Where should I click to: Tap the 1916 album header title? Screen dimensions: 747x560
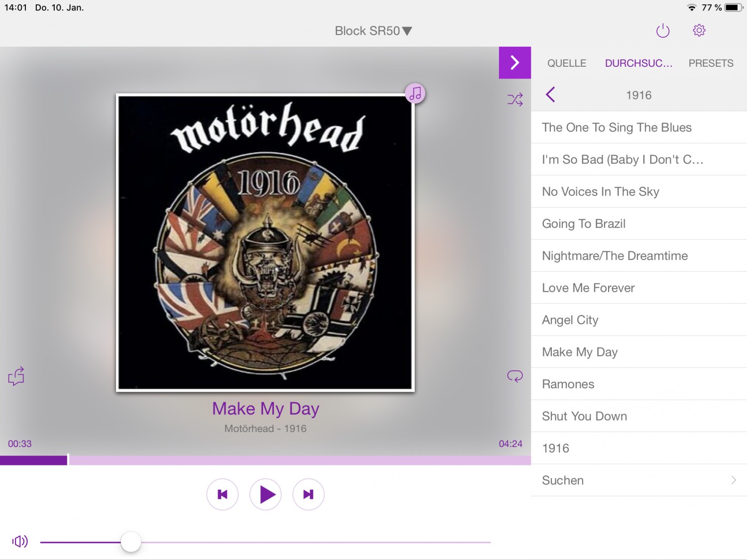[639, 95]
